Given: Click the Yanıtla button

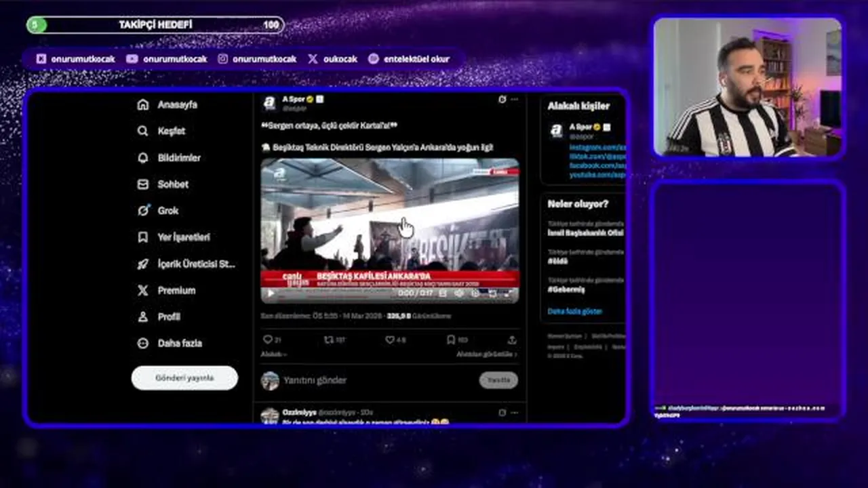Looking at the screenshot, I should 498,380.
